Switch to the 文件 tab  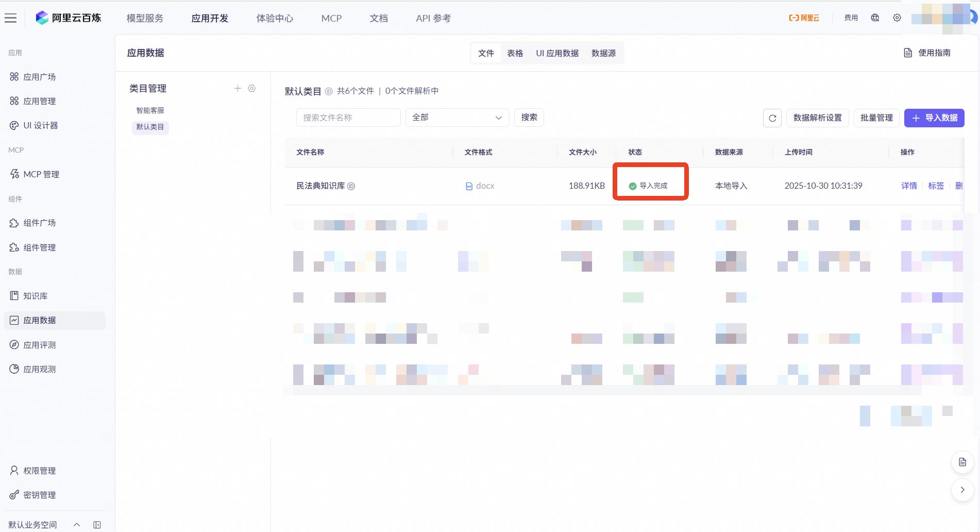pos(486,53)
